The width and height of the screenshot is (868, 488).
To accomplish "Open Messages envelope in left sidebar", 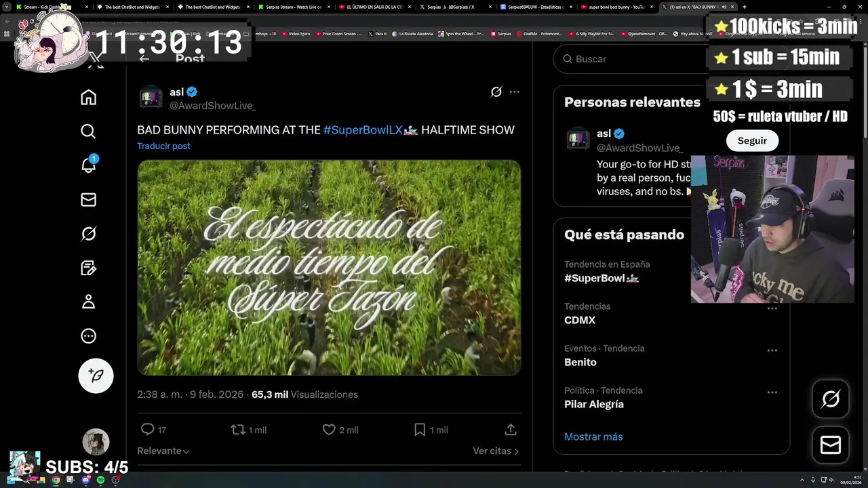I will (x=88, y=199).
